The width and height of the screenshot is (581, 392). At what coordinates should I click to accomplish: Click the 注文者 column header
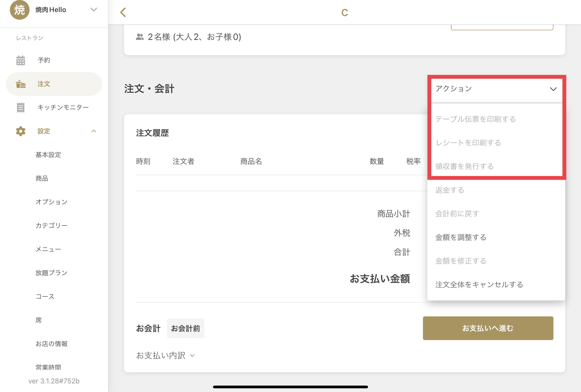(x=183, y=161)
